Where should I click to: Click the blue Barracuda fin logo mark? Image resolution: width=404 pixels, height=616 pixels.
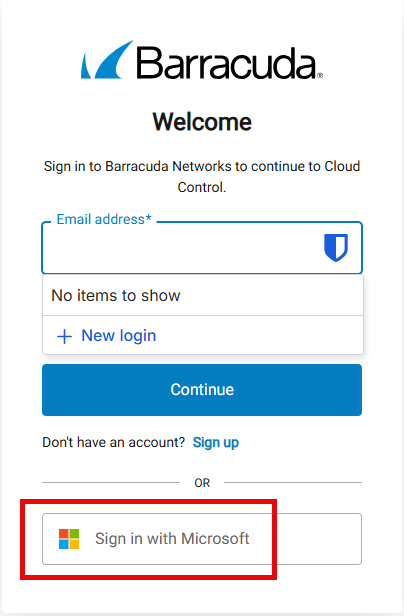(x=107, y=59)
